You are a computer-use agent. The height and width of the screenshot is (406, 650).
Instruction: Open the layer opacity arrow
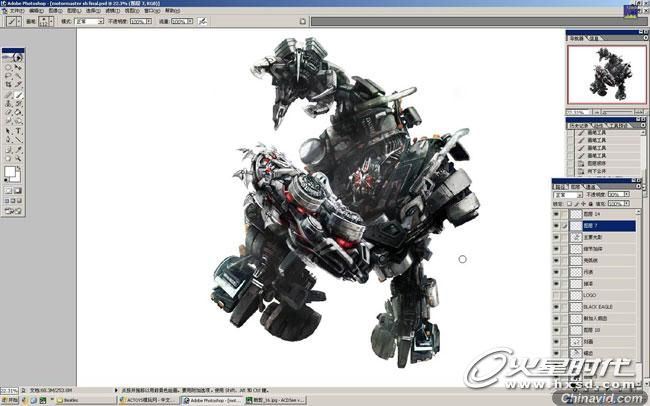[x=626, y=194]
